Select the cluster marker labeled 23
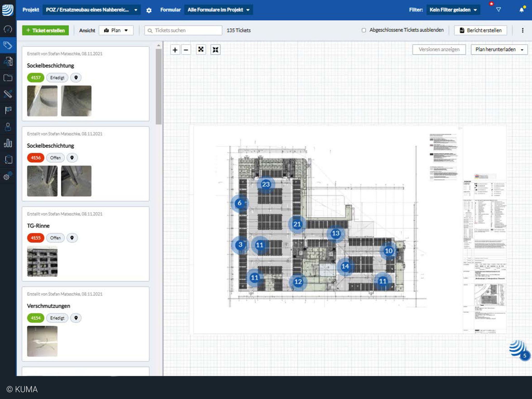This screenshot has height=399, width=532. [265, 184]
